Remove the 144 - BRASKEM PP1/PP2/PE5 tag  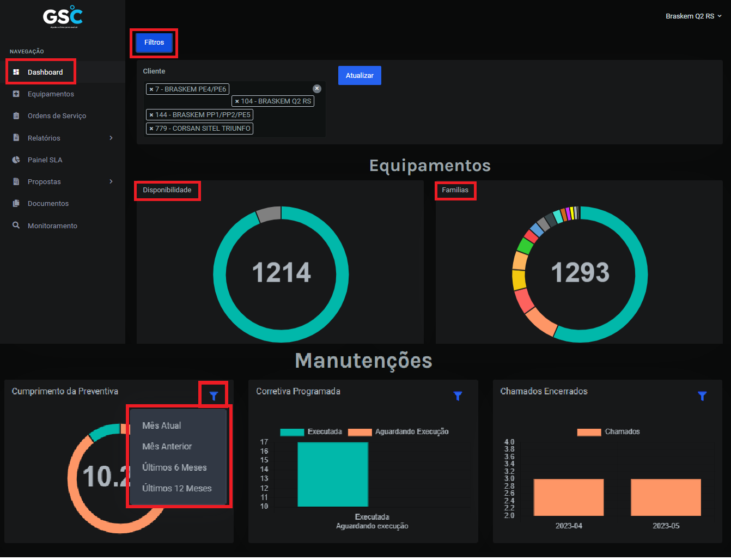(x=151, y=115)
